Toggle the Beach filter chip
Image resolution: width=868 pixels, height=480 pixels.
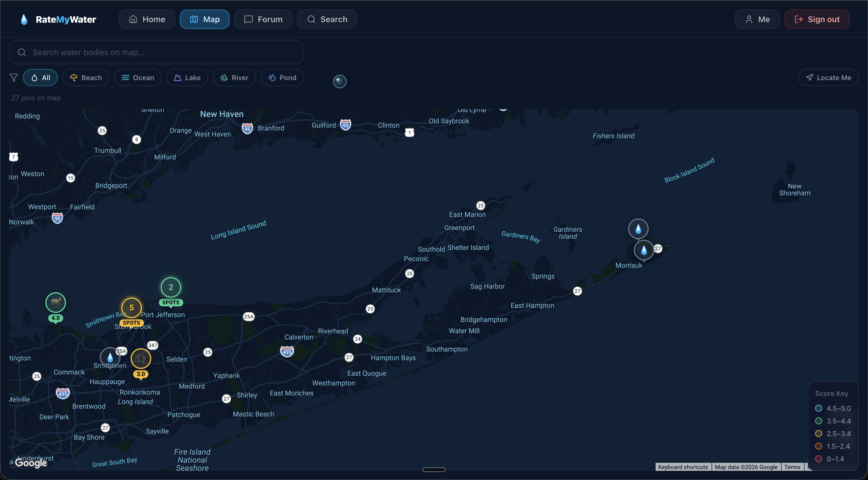[x=86, y=78]
